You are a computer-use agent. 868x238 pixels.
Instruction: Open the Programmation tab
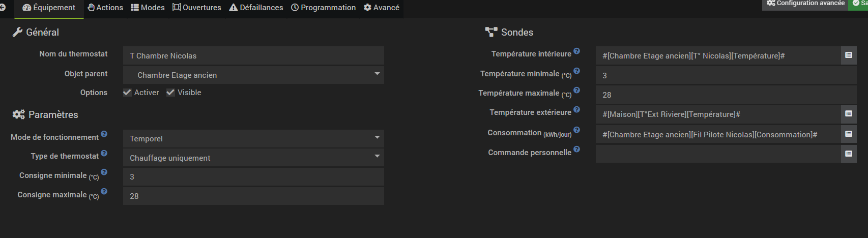coord(323,8)
